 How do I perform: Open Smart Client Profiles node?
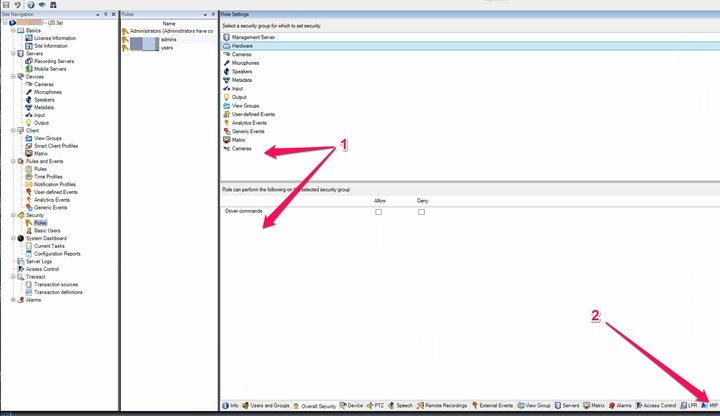point(56,146)
